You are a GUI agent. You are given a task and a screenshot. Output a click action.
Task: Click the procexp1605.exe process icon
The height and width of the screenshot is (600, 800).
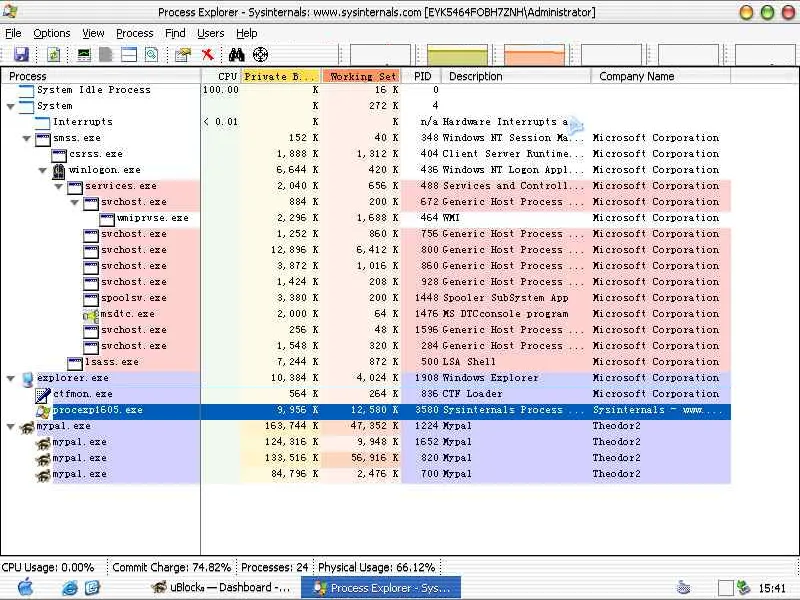pos(43,410)
